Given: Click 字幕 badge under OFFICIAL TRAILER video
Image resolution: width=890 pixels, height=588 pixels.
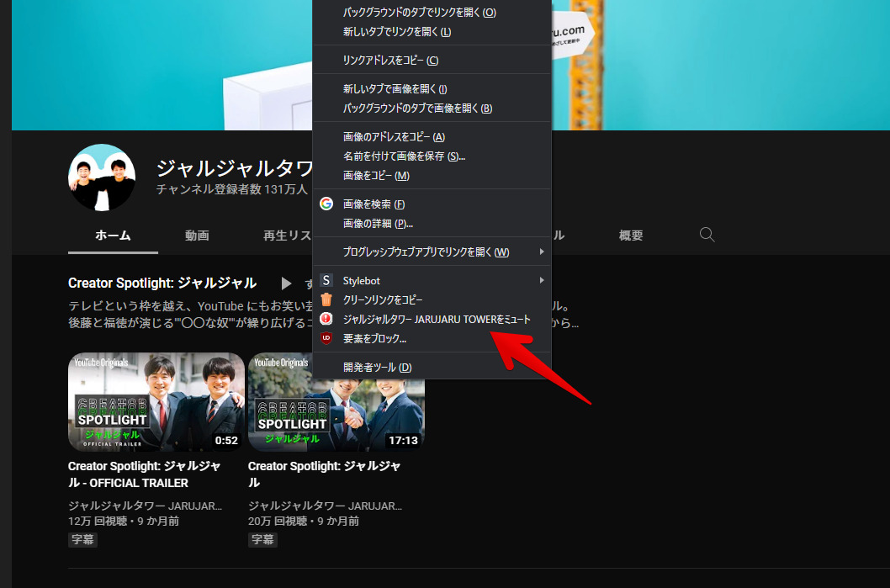Looking at the screenshot, I should pyautogui.click(x=83, y=539).
